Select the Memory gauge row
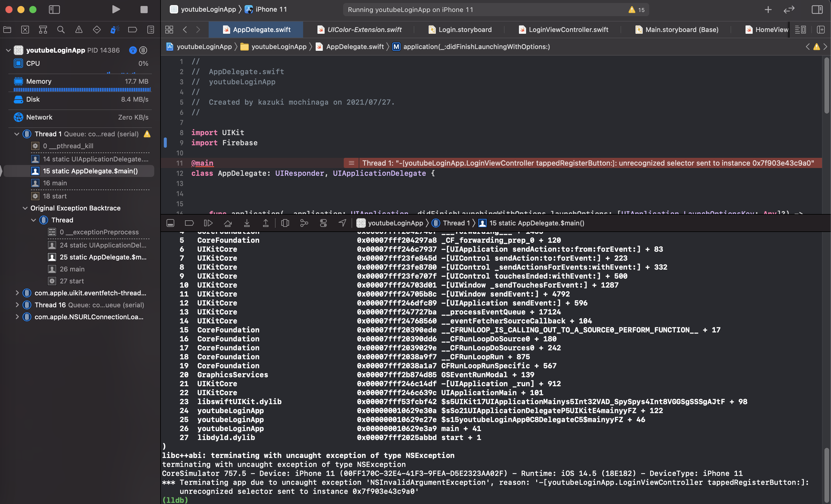831x504 pixels. click(x=80, y=81)
